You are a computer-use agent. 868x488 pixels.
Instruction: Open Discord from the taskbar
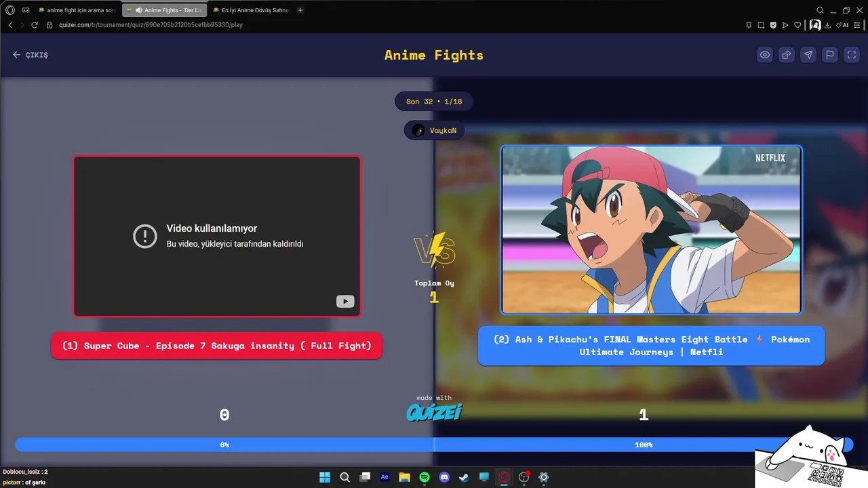(444, 477)
